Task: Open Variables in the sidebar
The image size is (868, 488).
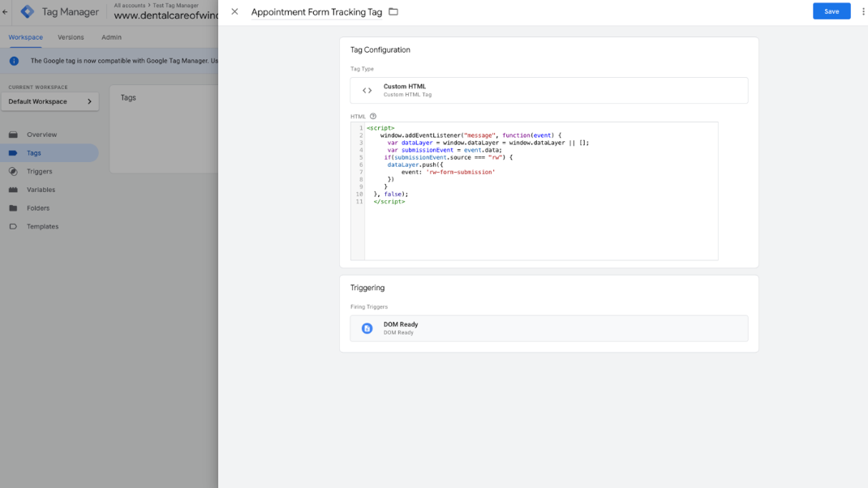Action: pyautogui.click(x=41, y=190)
